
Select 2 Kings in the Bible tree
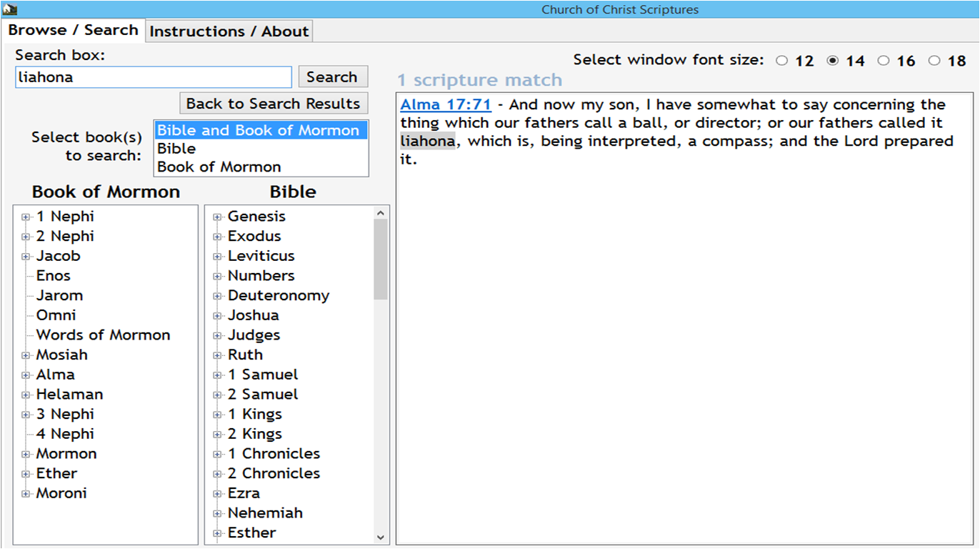tap(255, 434)
